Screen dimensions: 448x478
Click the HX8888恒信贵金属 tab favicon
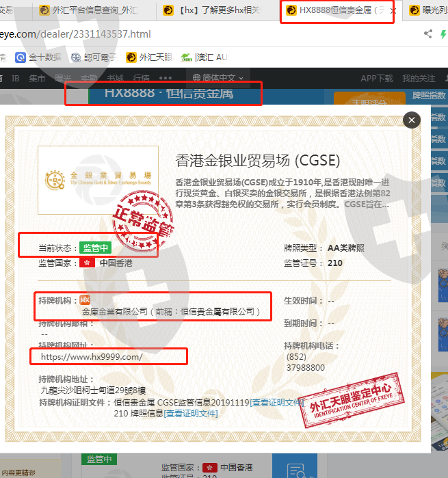pyautogui.click(x=291, y=10)
